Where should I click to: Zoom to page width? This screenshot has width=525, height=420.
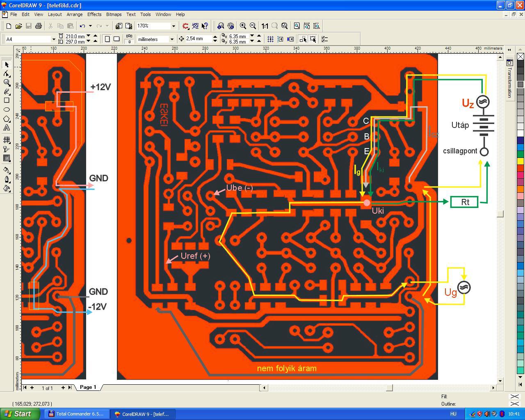pyautogui.click(x=307, y=26)
